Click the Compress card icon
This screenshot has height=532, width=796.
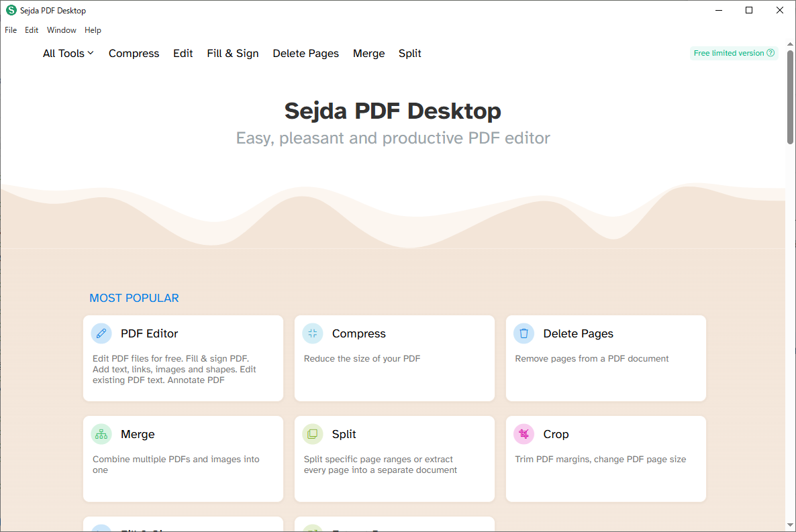point(312,333)
